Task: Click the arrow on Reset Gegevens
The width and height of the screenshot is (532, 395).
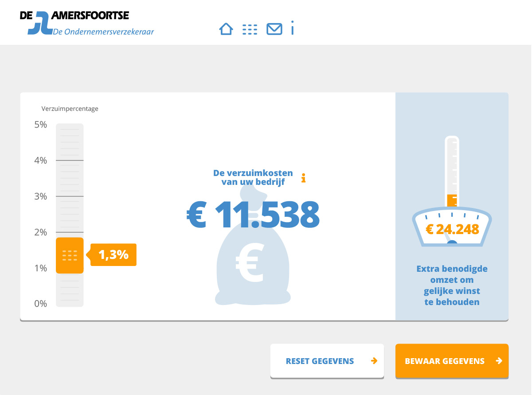Action: point(374,361)
